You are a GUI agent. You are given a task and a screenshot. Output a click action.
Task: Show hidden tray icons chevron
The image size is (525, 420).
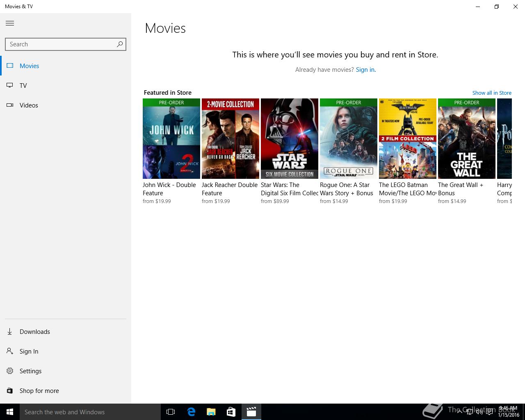tap(460, 412)
